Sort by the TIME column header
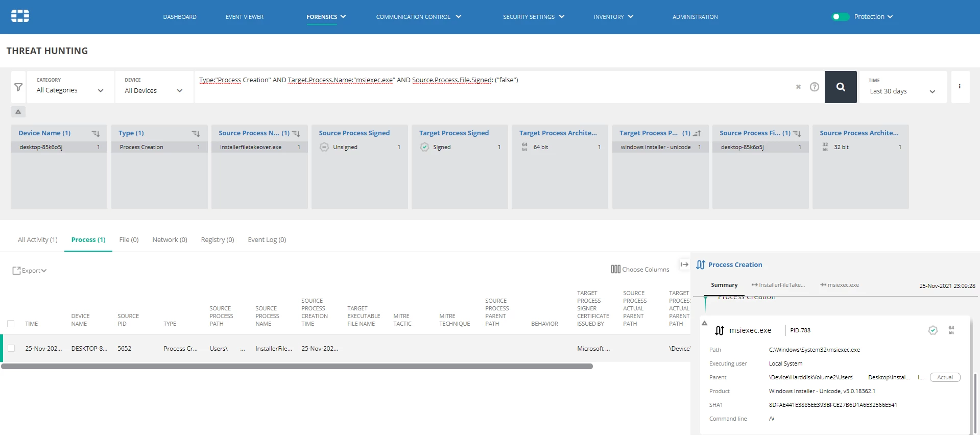Viewport: 980px width, 437px height. click(32, 324)
